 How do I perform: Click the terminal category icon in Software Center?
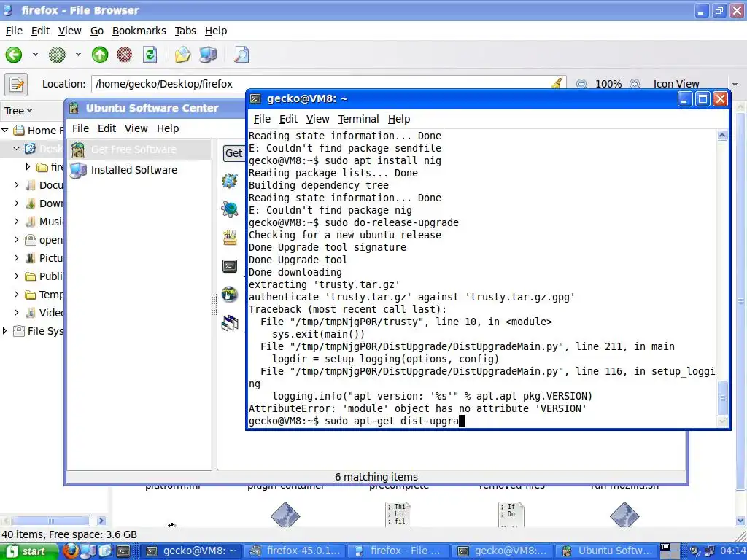tap(230, 265)
